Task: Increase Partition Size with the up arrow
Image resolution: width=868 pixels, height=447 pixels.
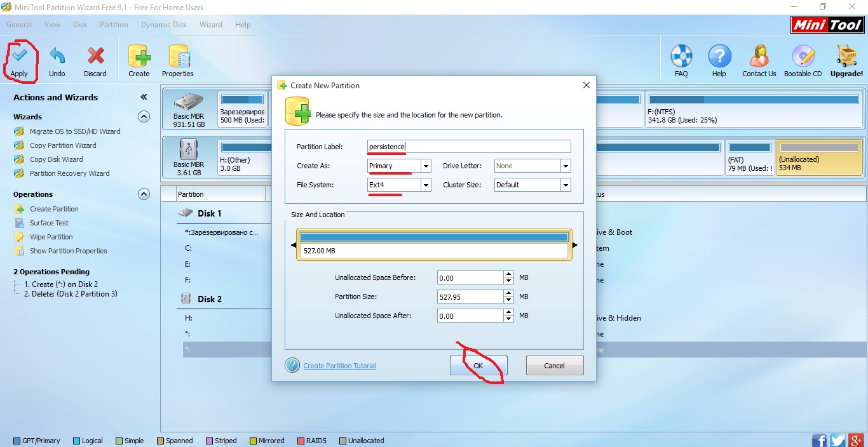Action: [508, 293]
